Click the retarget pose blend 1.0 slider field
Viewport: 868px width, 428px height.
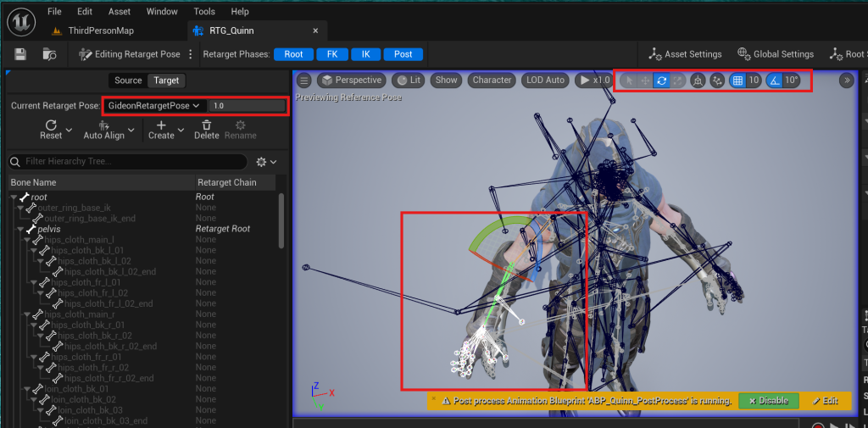click(x=247, y=106)
